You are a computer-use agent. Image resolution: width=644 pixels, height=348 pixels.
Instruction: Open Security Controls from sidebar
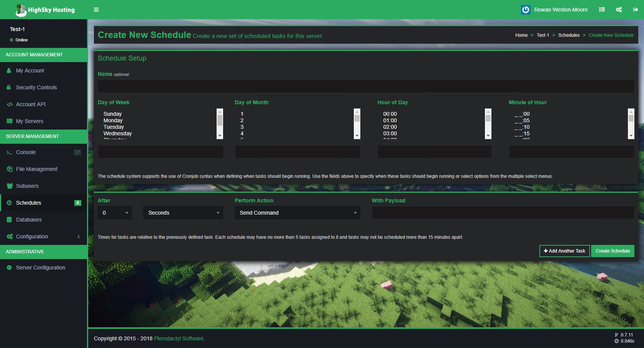(36, 87)
